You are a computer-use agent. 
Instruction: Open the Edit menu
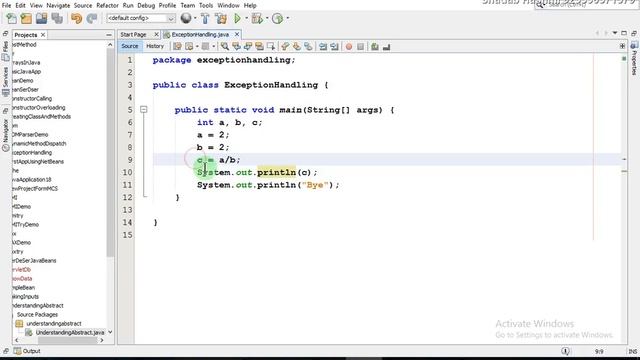coord(20,6)
